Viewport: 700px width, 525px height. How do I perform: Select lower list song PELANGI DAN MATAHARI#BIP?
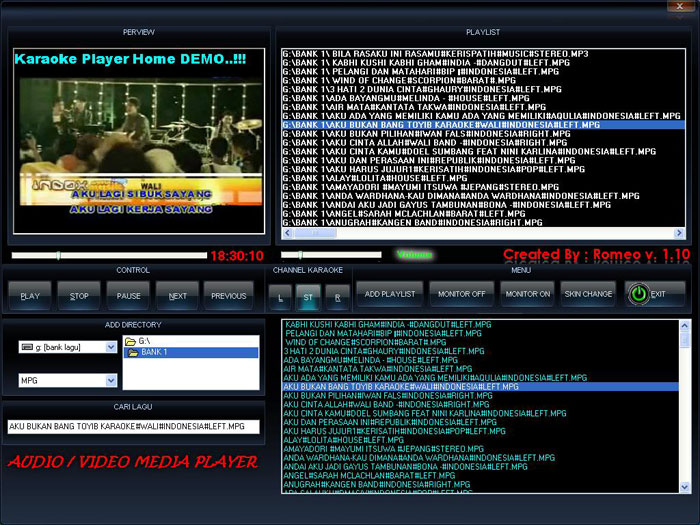click(x=481, y=333)
